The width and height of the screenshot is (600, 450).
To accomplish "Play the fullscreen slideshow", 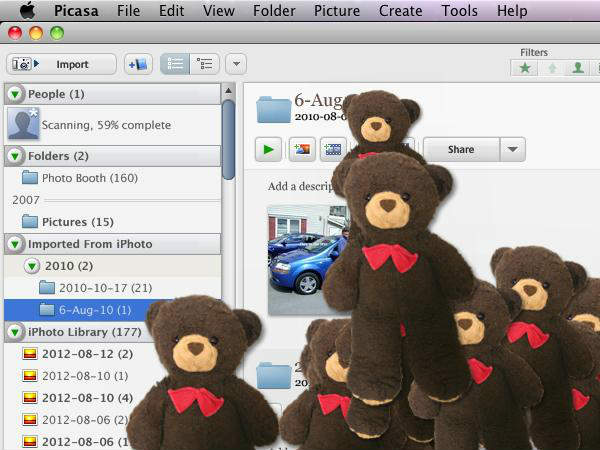I will click(268, 149).
